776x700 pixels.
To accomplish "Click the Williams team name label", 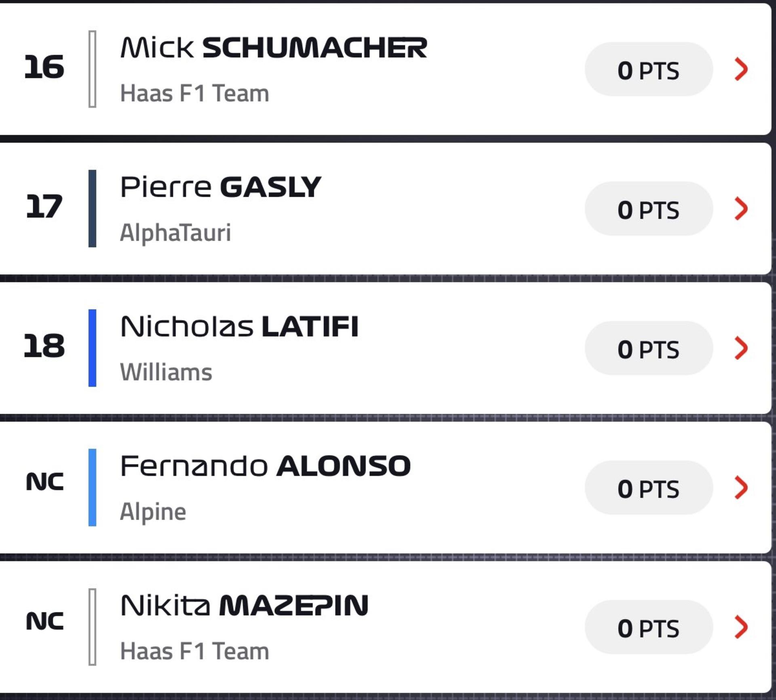I will tap(166, 372).
